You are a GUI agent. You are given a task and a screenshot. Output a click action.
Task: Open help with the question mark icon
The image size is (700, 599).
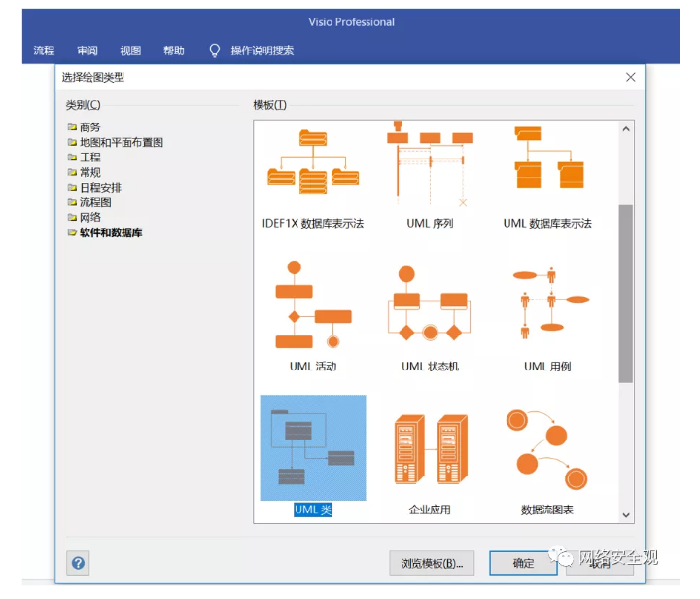tap(78, 563)
